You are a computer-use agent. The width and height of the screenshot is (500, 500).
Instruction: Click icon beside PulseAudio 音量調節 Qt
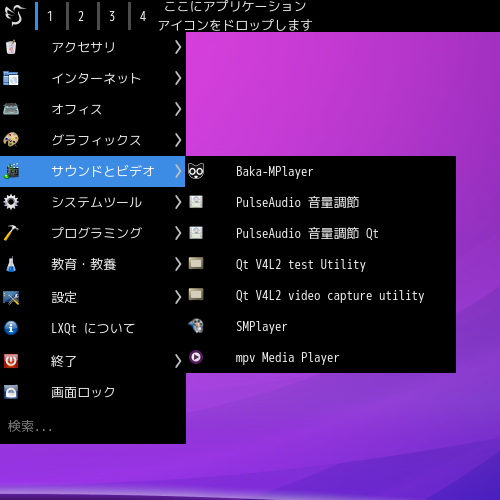tap(196, 233)
